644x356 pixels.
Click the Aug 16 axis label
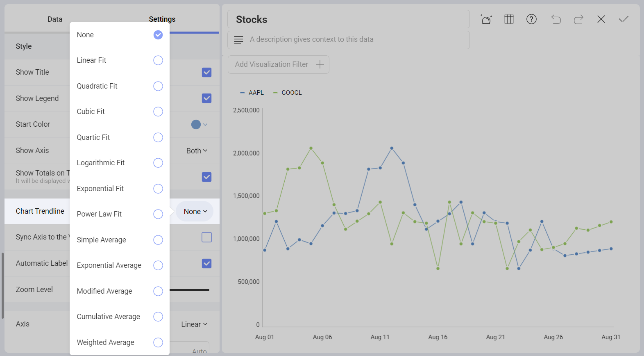click(438, 337)
